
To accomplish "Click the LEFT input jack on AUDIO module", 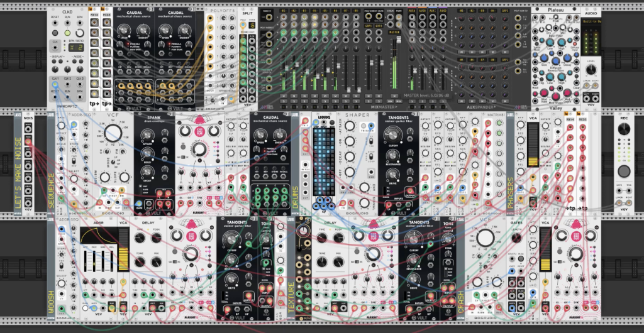I will pyautogui.click(x=587, y=99).
